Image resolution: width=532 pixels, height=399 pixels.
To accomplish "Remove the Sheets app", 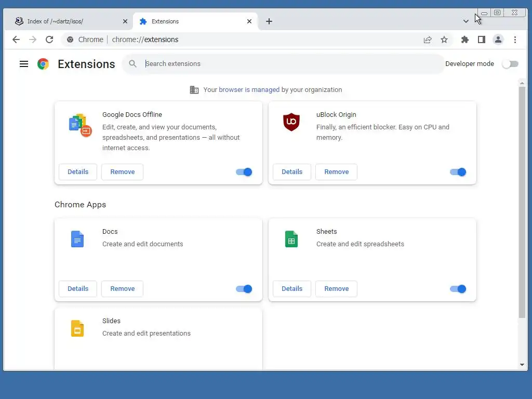I will point(336,289).
